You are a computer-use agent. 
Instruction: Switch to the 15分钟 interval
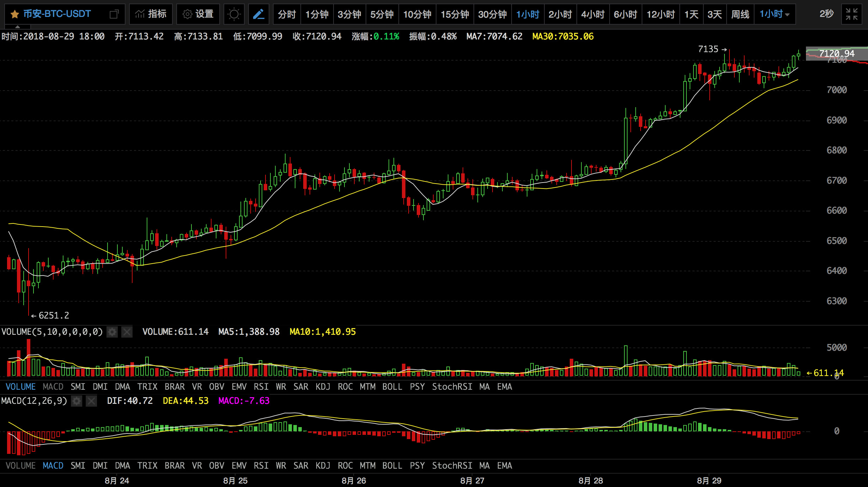coord(455,14)
